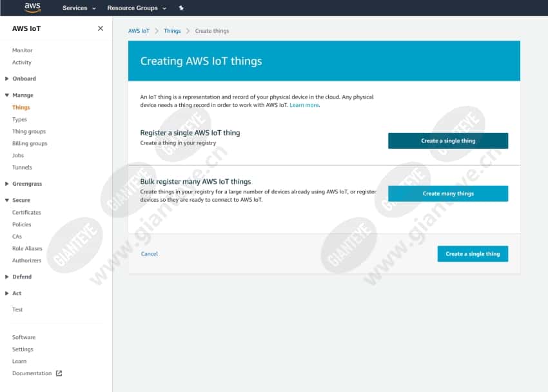Screen dimensions: 548x392
Task: Open Activity in sidebar
Action: pyautogui.click(x=22, y=62)
